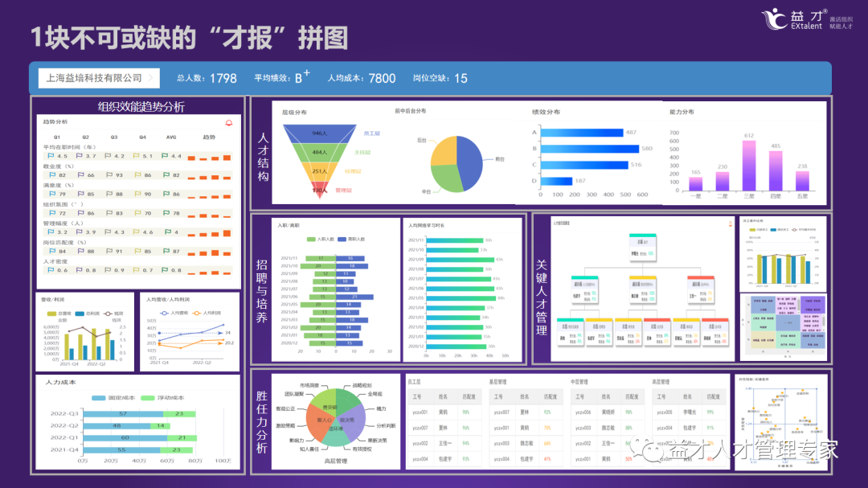Click the 人均成本 7800 value
Image resolution: width=868 pixels, height=488 pixels.
[382, 78]
